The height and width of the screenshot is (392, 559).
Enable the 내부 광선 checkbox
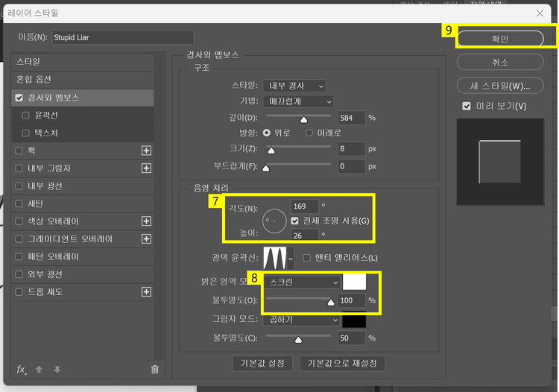coord(19,186)
